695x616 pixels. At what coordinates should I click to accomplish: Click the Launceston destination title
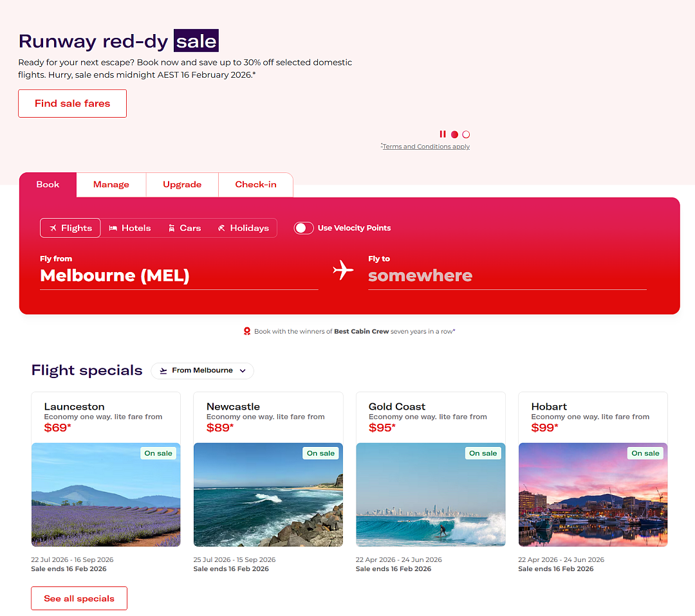[x=75, y=406]
